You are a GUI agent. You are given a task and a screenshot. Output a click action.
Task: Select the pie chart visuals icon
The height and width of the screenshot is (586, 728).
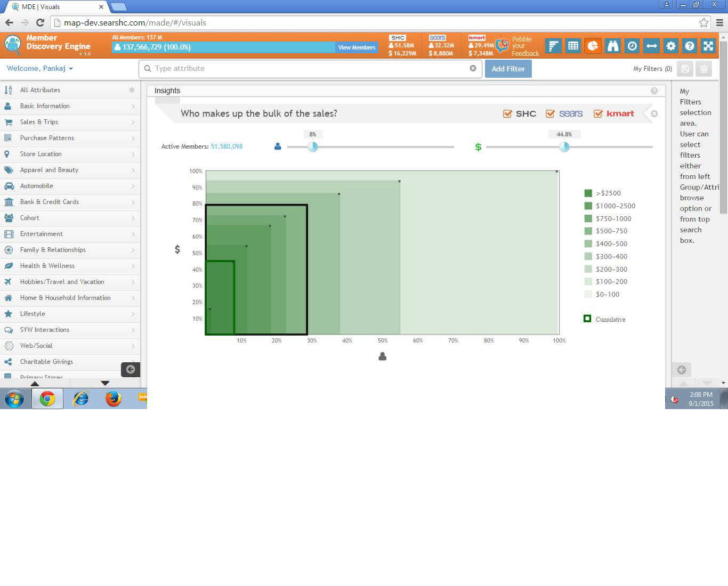593,46
